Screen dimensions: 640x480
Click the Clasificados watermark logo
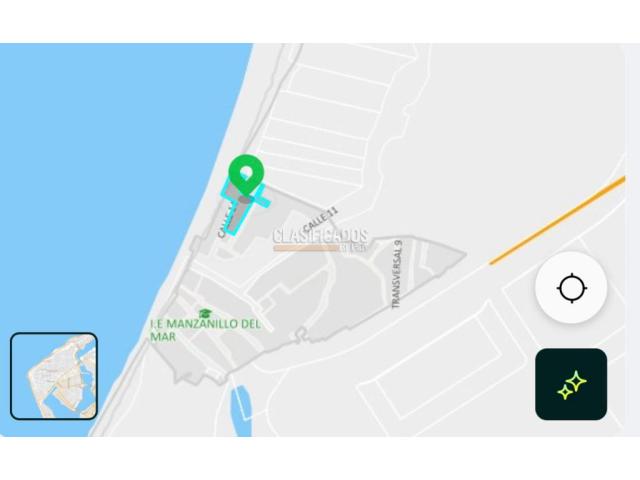[320, 240]
